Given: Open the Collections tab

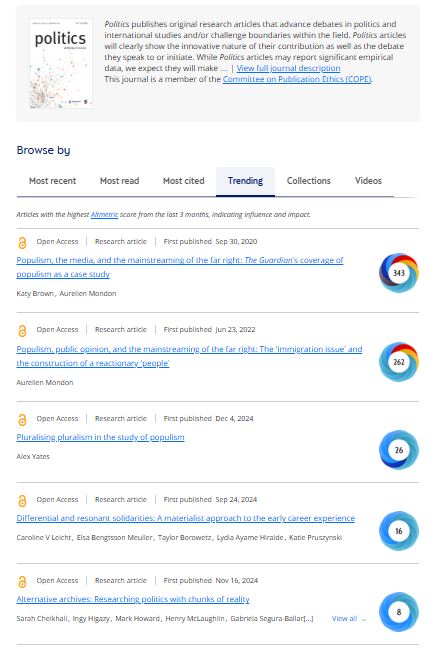Looking at the screenshot, I should (309, 181).
